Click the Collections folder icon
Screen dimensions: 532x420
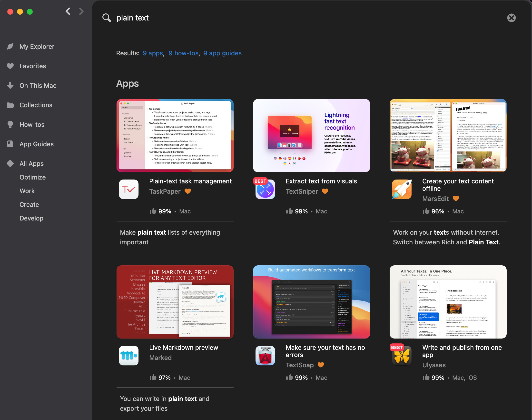coord(10,105)
